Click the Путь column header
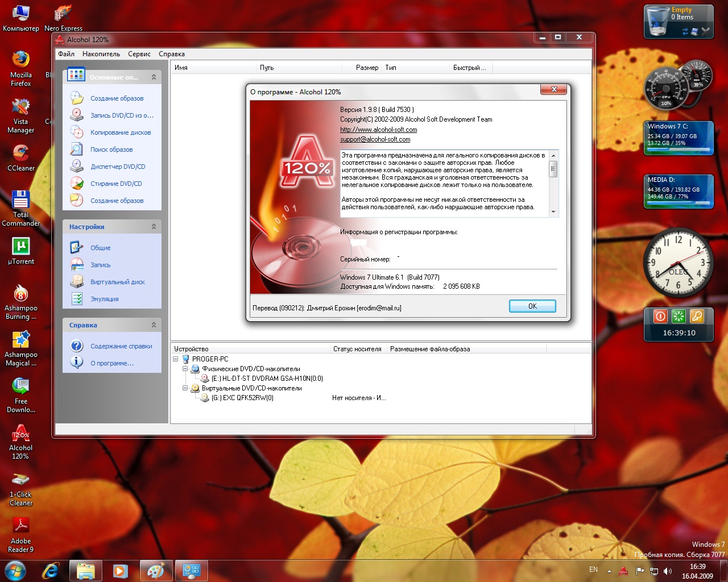The width and height of the screenshot is (728, 582). [299, 68]
